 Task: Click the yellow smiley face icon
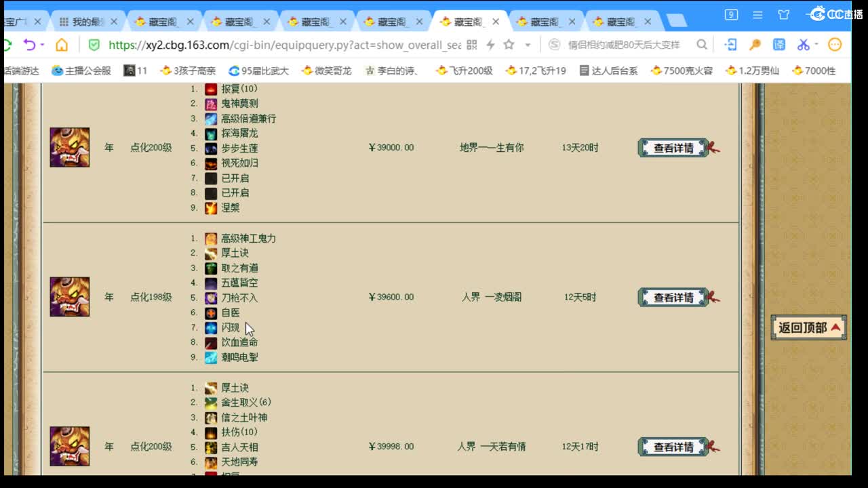point(835,45)
